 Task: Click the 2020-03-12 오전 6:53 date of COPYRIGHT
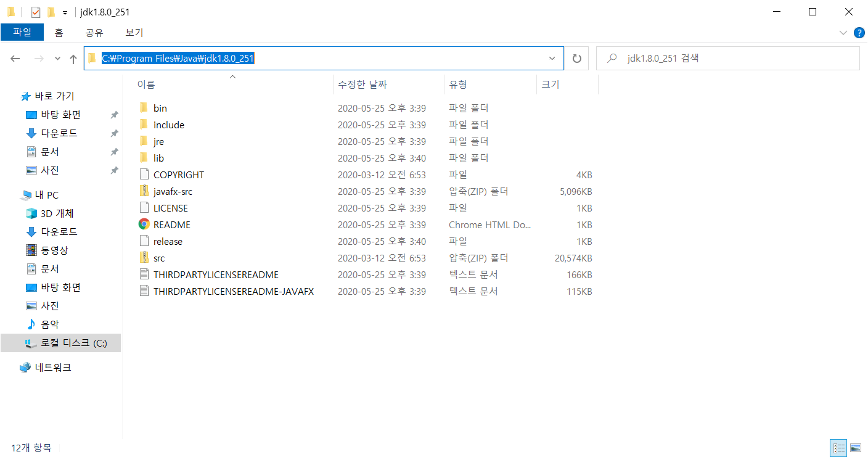click(382, 175)
